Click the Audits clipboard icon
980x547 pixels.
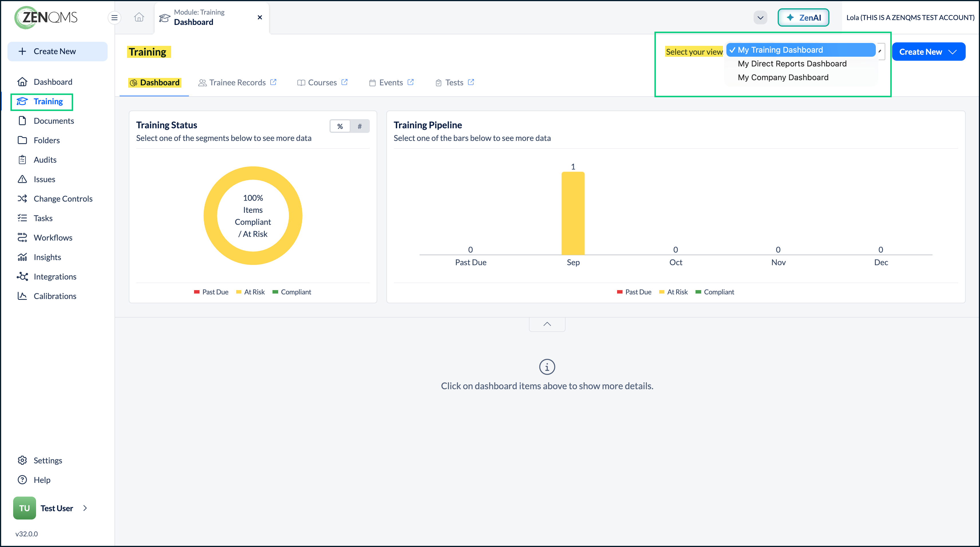coord(22,160)
